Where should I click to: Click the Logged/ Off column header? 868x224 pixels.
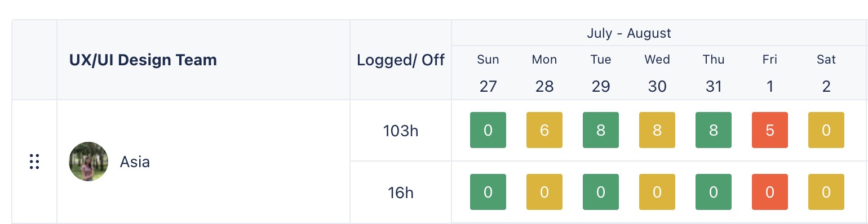point(401,60)
